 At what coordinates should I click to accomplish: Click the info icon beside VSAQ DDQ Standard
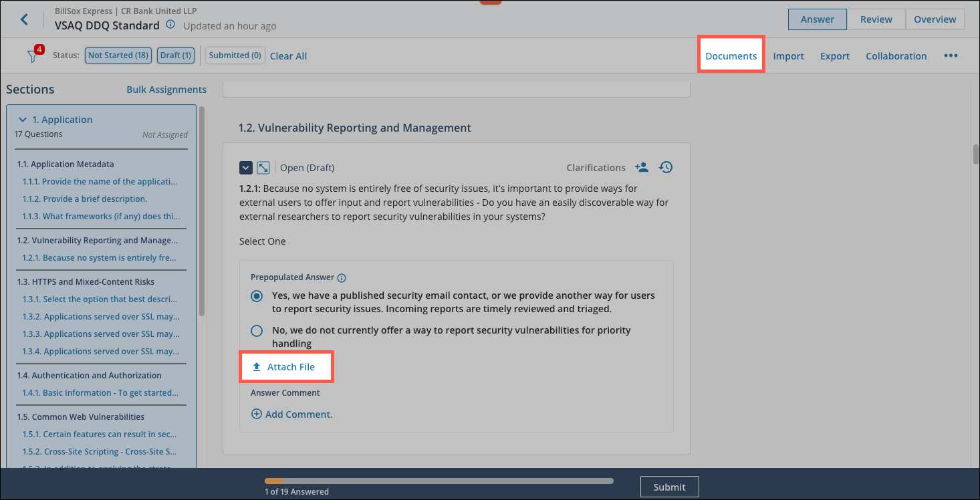170,25
